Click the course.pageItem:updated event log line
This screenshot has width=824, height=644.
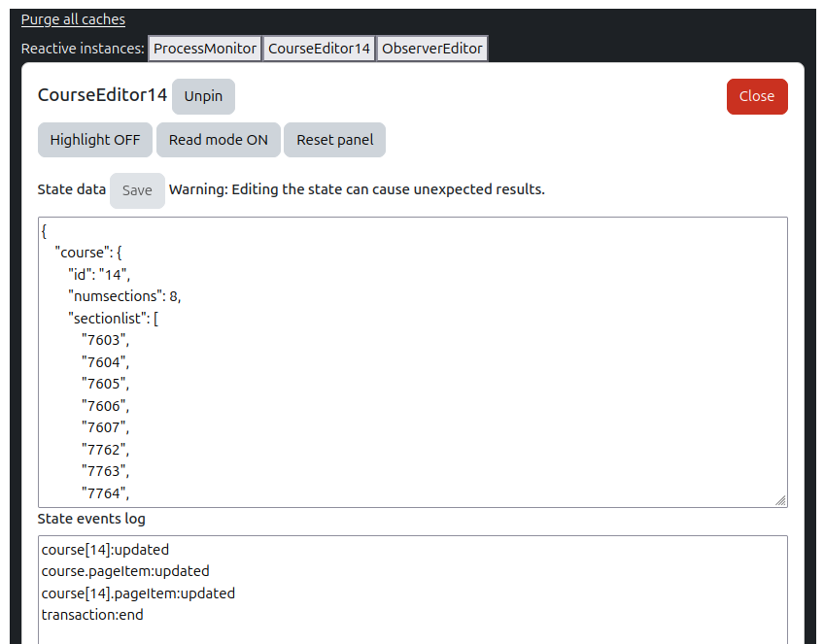coord(125,571)
